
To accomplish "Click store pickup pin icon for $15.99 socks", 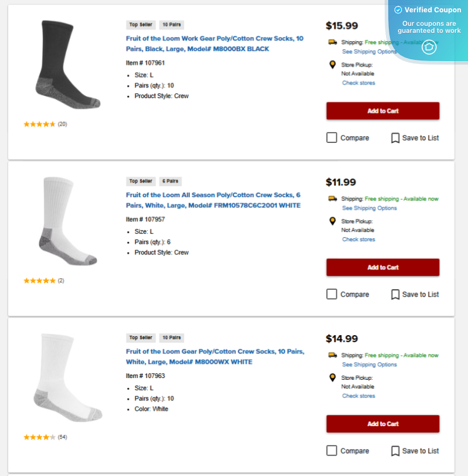I will 333,65.
